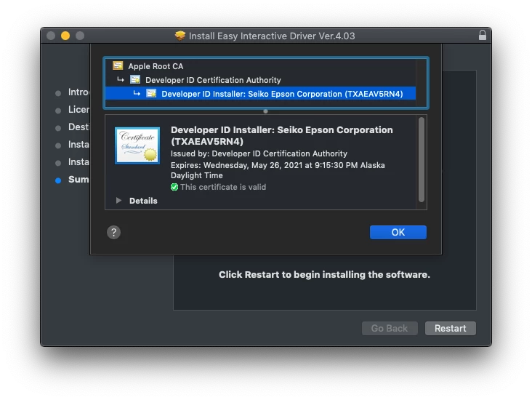Screen dimensions: 532x400
Task: Click the Developer ID Certification Authority icon
Action: pos(135,80)
